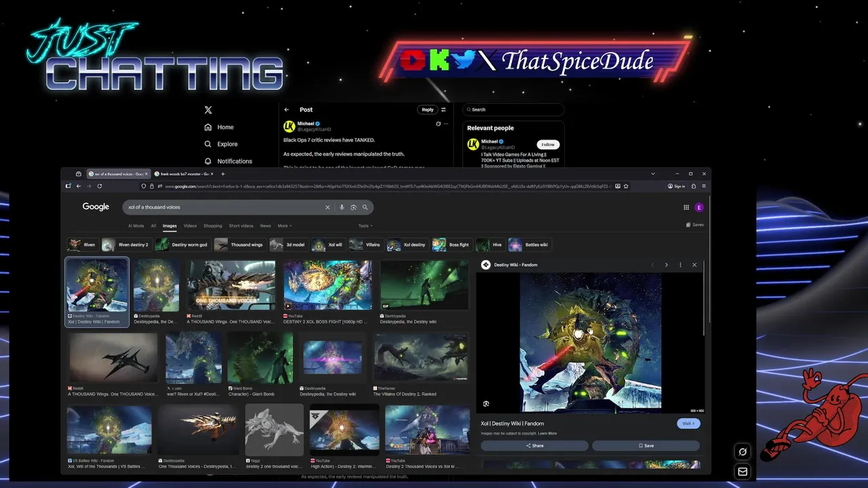This screenshot has height=488, width=868.
Task: Start voice search with microphone icon
Action: coord(342,207)
